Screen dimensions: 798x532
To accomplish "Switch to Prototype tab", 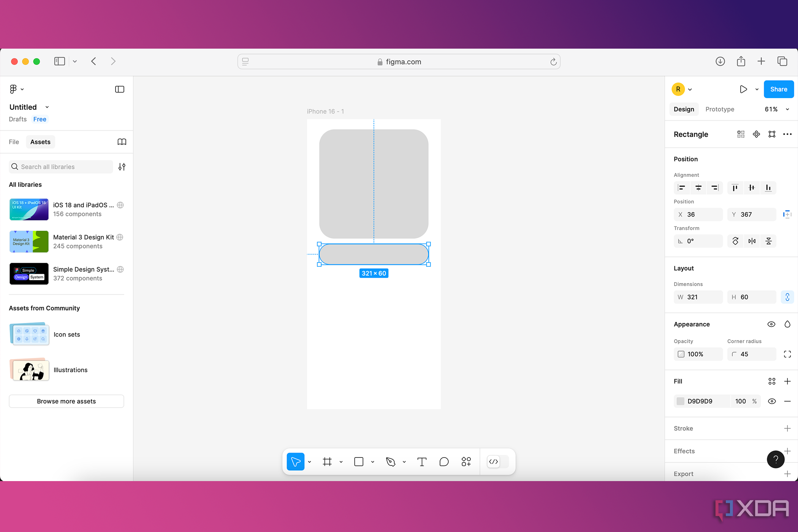I will tap(719, 109).
